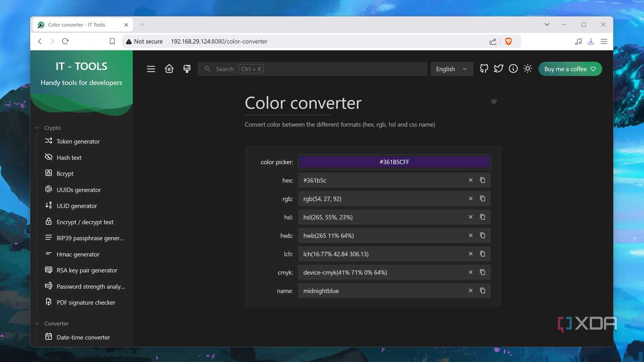Copy the hsl value

(483, 217)
